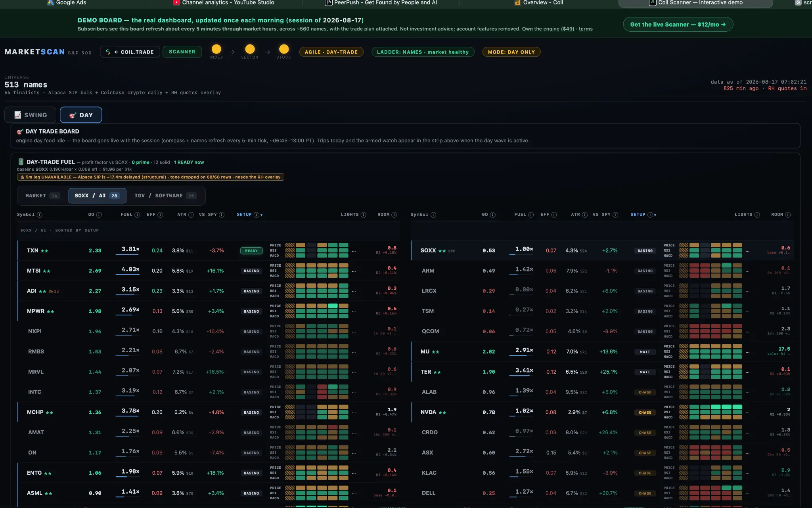Click LIGHTS info icon in the TXN table
Viewport: 812px width, 508px height.
click(x=363, y=215)
